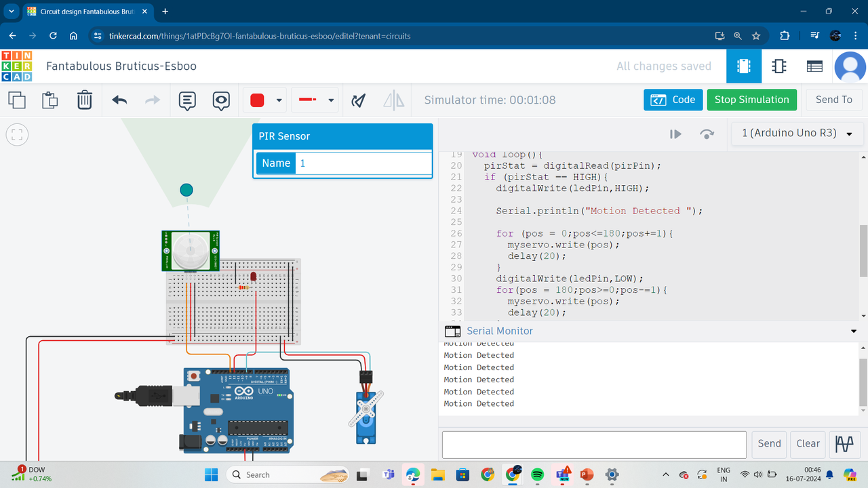The image size is (868, 488).
Task: Open the component list view icon
Action: click(814, 66)
